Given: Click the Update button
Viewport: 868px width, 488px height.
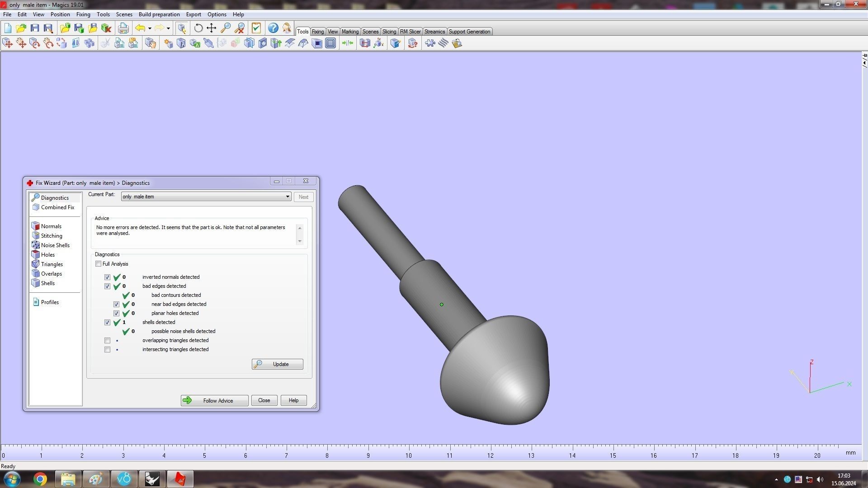Looking at the screenshot, I should point(277,364).
